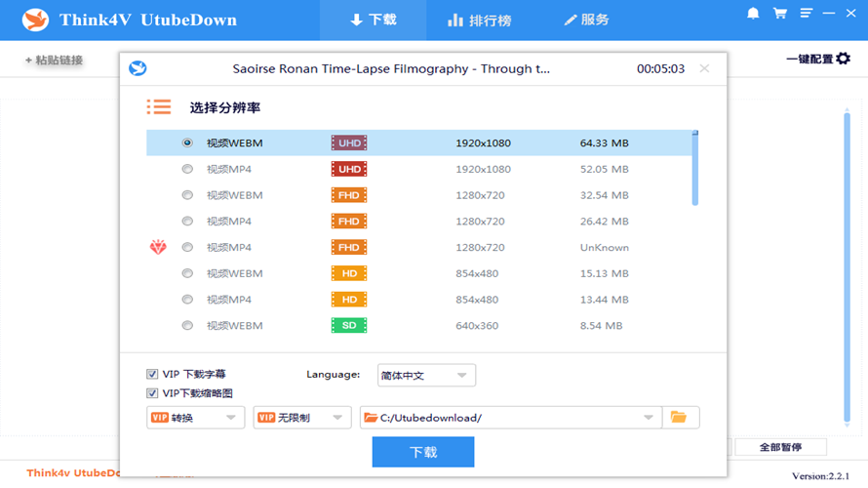The height and width of the screenshot is (488, 868).
Task: Click the orange list icon beside 选择分辨率
Action: click(x=159, y=106)
